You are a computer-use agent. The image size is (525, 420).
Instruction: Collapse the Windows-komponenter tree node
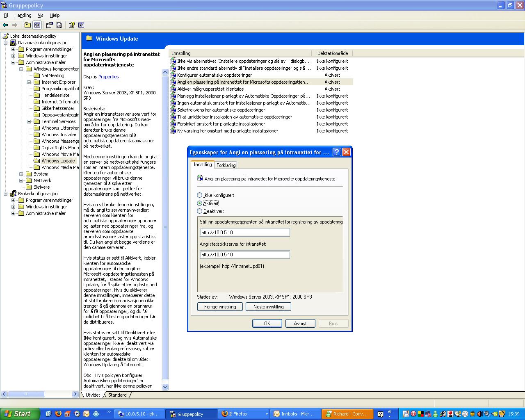(21, 69)
